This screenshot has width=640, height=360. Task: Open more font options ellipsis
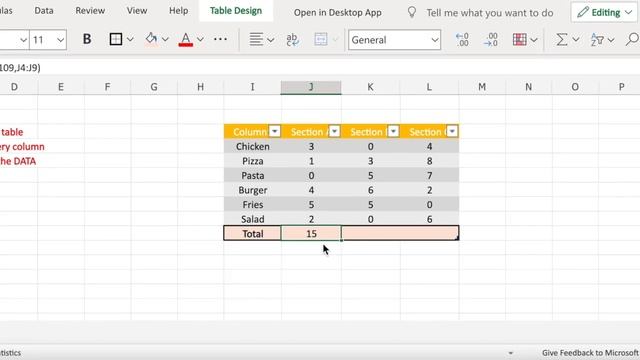[x=220, y=39]
